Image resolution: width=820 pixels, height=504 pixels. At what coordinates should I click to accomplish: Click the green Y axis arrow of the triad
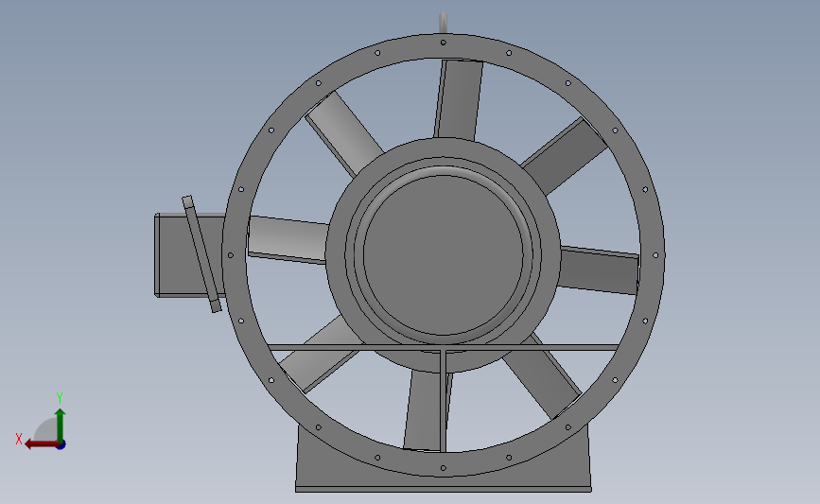(x=61, y=425)
